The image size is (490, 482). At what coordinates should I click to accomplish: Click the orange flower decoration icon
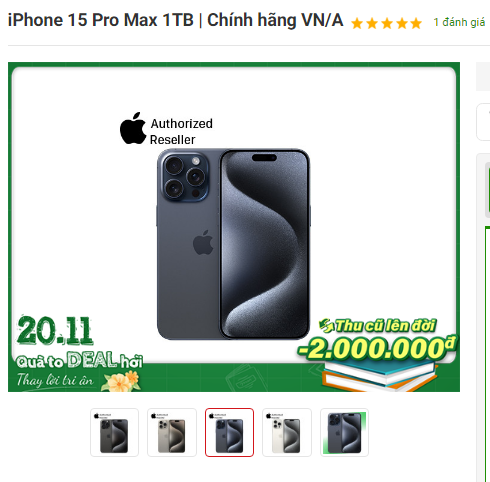122,381
